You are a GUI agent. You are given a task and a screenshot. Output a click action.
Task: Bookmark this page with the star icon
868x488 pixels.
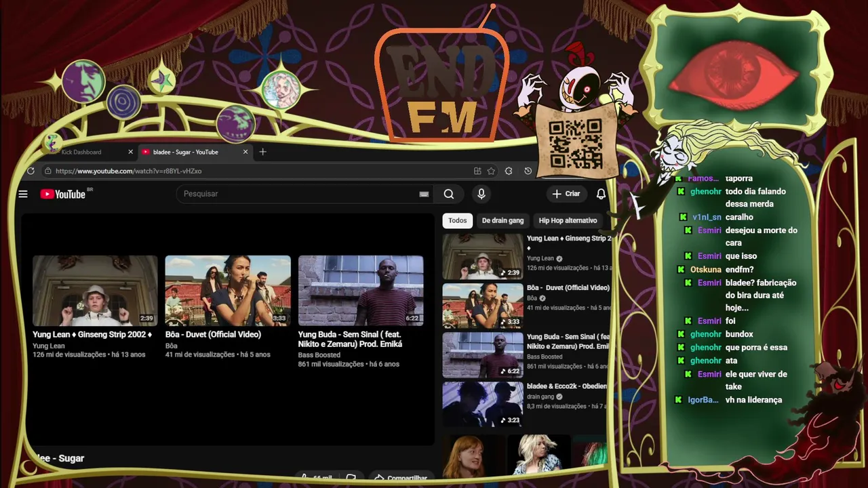(x=491, y=171)
